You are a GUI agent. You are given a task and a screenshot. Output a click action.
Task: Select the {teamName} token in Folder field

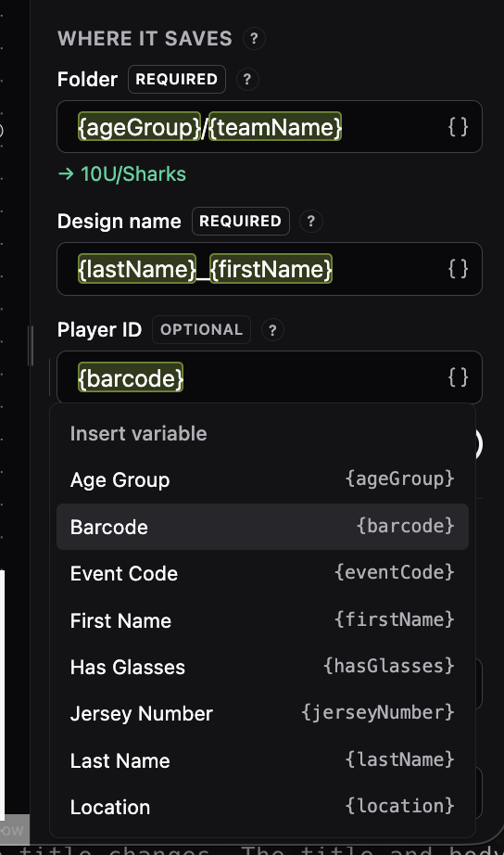pyautogui.click(x=275, y=126)
